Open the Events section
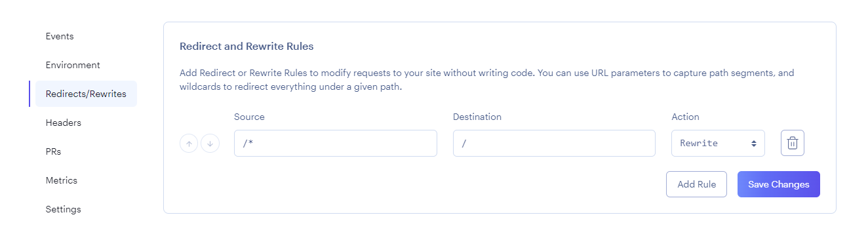 pos(60,36)
